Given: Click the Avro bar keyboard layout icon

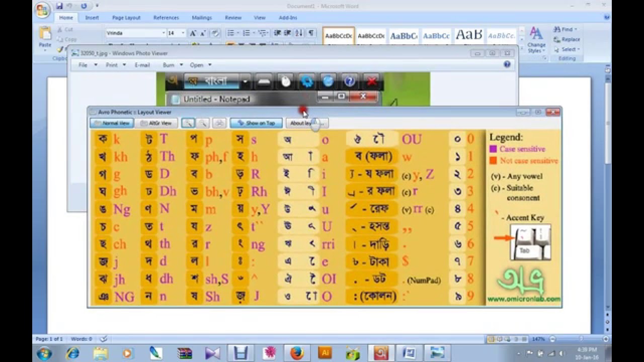Looking at the screenshot, I should coord(264,81).
